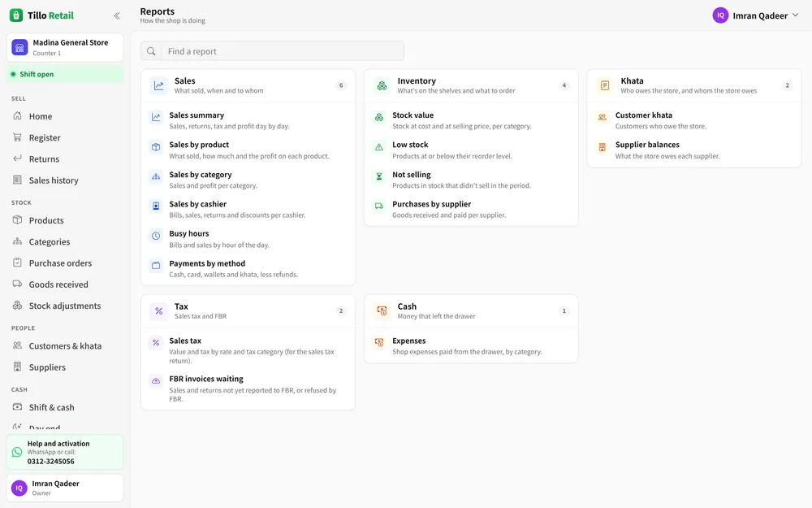Open the Imran Qadeer account dropdown chevron
This screenshot has height=508, width=812.
[x=796, y=15]
